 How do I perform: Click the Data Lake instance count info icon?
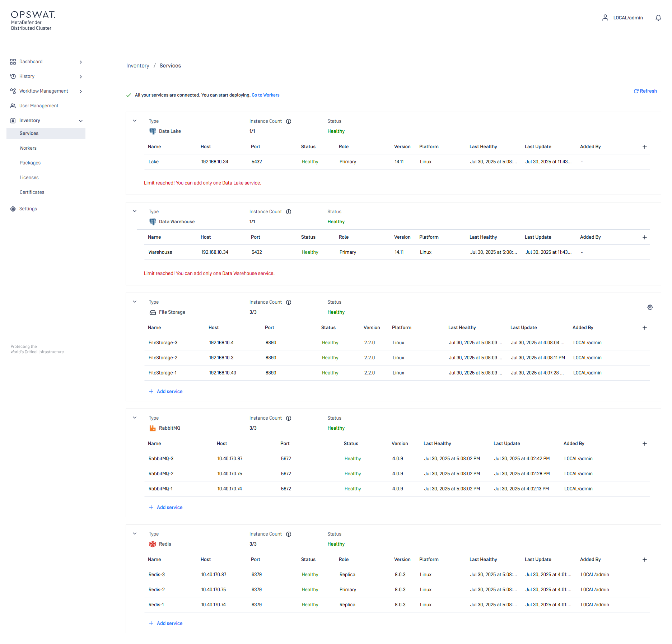pyautogui.click(x=289, y=121)
